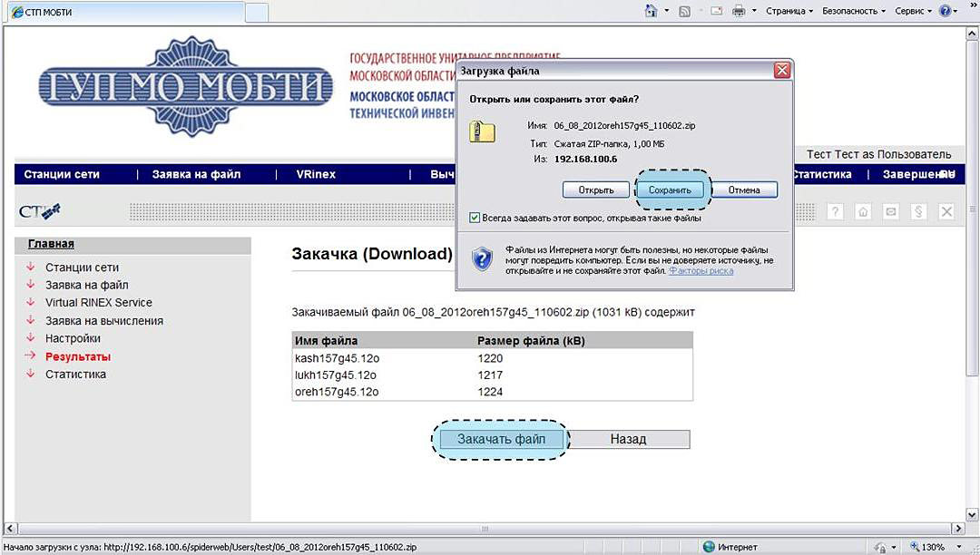The width and height of the screenshot is (980, 555).
Task: Click the Размер файла (kB) column header
Action: coord(531,341)
